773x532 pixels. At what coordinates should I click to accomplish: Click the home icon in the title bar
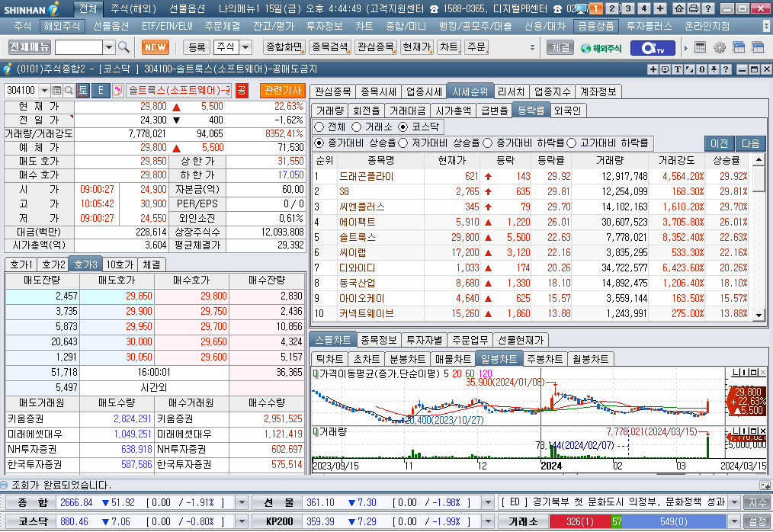pyautogui.click(x=679, y=8)
